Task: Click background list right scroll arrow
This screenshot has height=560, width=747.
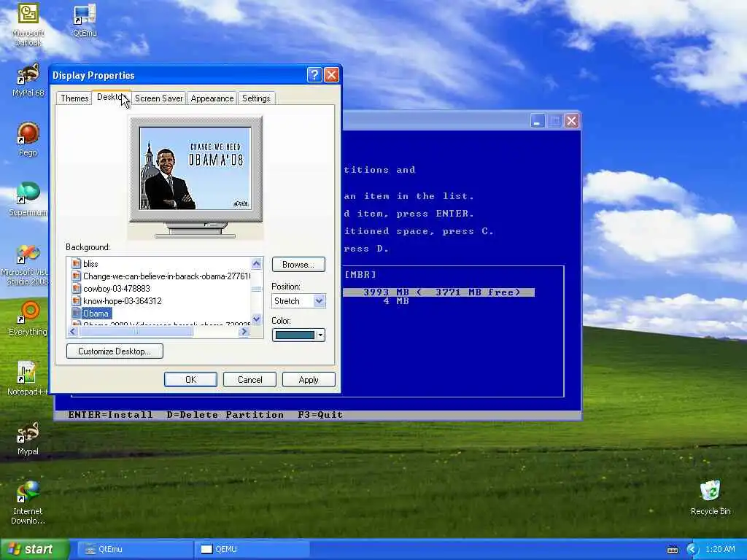Action: pyautogui.click(x=244, y=332)
